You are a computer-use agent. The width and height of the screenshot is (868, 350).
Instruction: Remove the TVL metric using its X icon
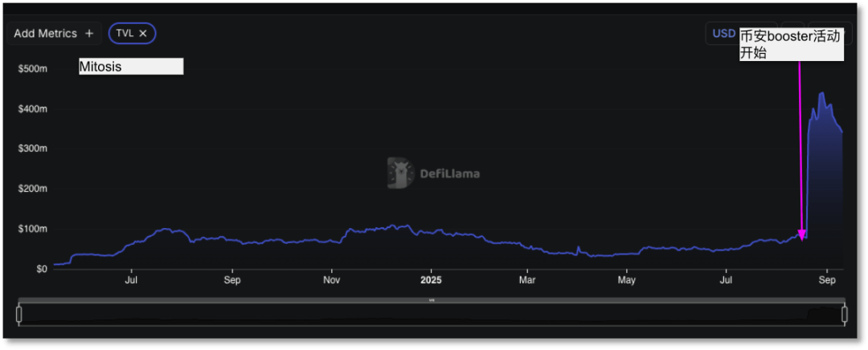coord(143,33)
